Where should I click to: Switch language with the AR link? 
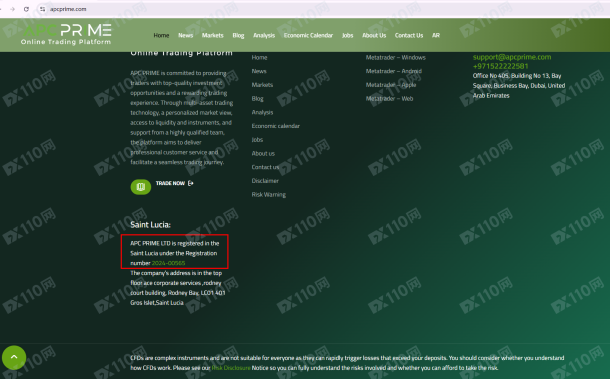tap(436, 35)
